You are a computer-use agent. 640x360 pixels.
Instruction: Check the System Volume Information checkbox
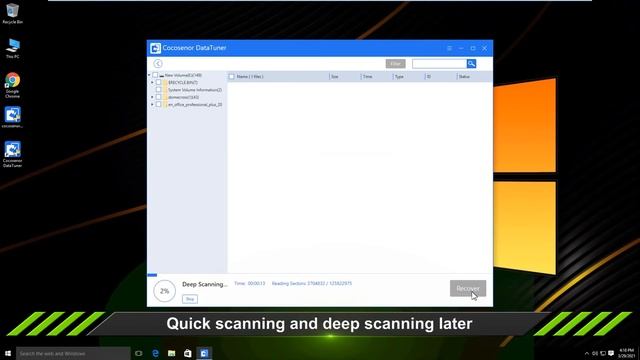158,90
